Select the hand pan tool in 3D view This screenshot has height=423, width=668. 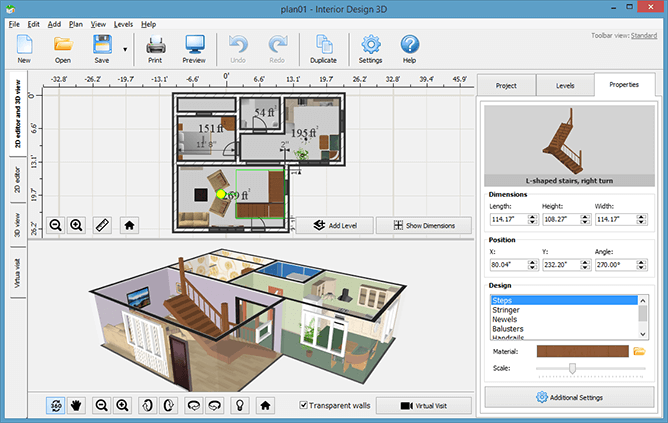tap(76, 406)
